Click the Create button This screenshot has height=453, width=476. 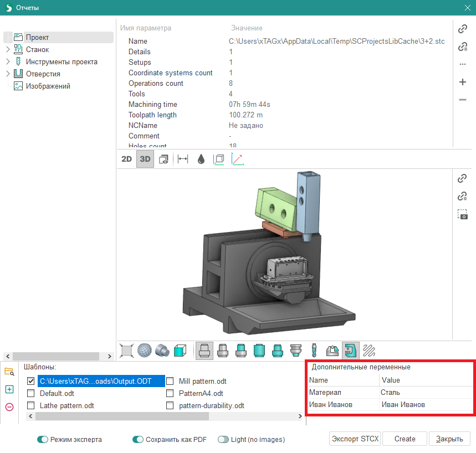pos(405,439)
